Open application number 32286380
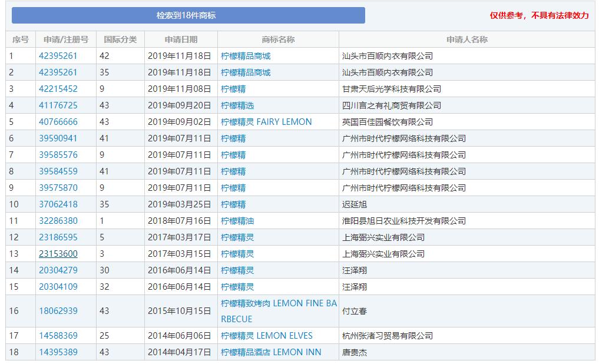This screenshot has width=599, height=364. click(x=58, y=221)
